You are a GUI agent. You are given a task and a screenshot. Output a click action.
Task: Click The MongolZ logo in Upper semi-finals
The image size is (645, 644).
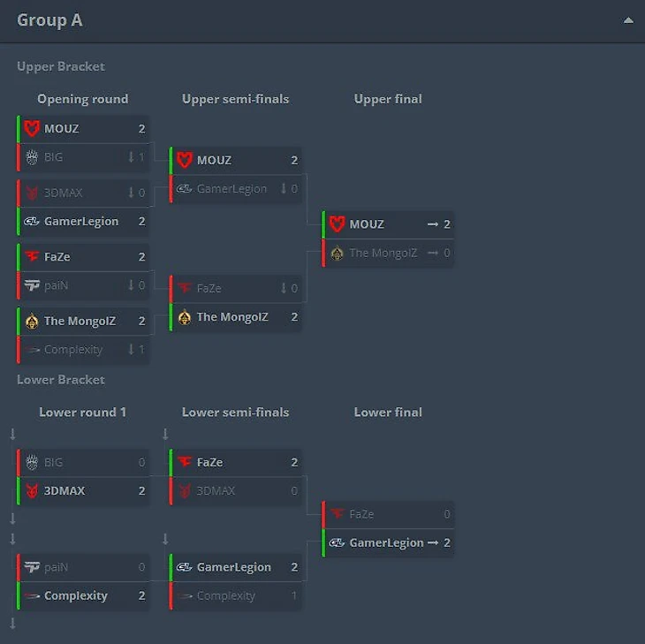185,317
